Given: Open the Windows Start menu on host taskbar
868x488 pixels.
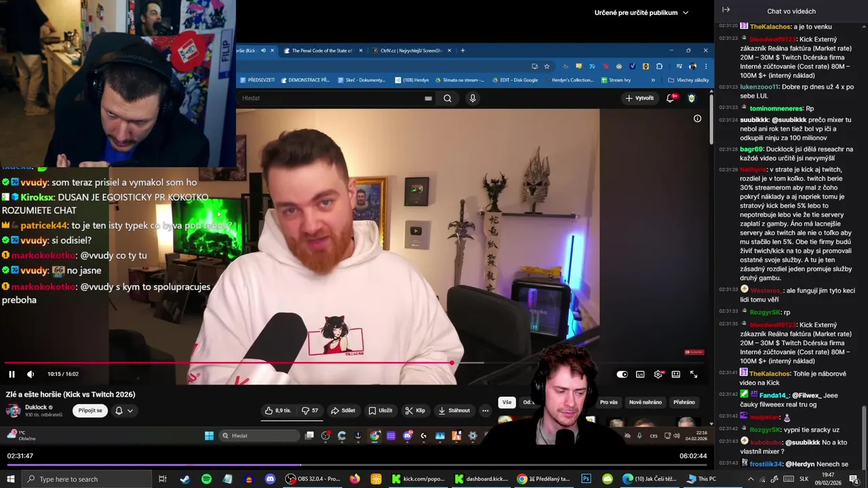Looking at the screenshot, I should pos(10,479).
